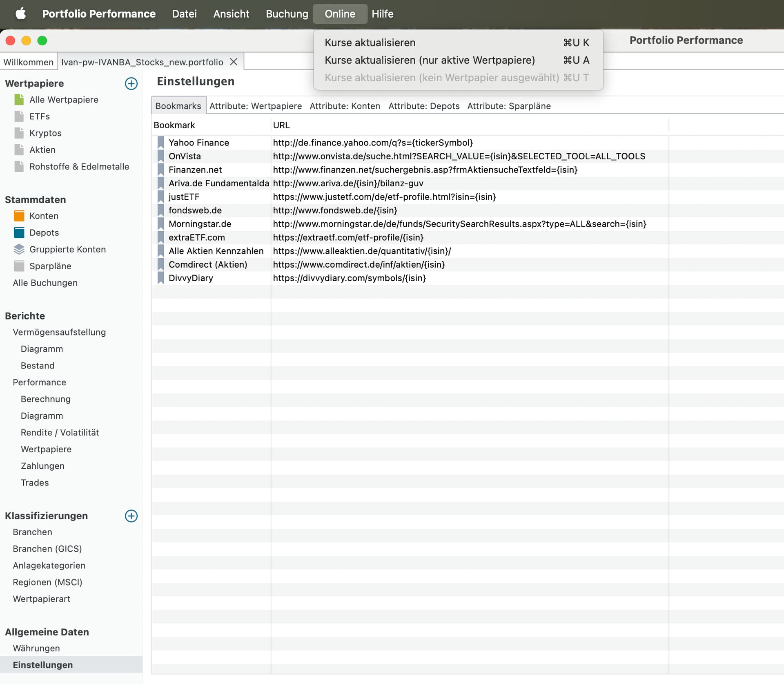
Task: Click green file icon next to Alle Wertpapiere
Action: click(19, 100)
